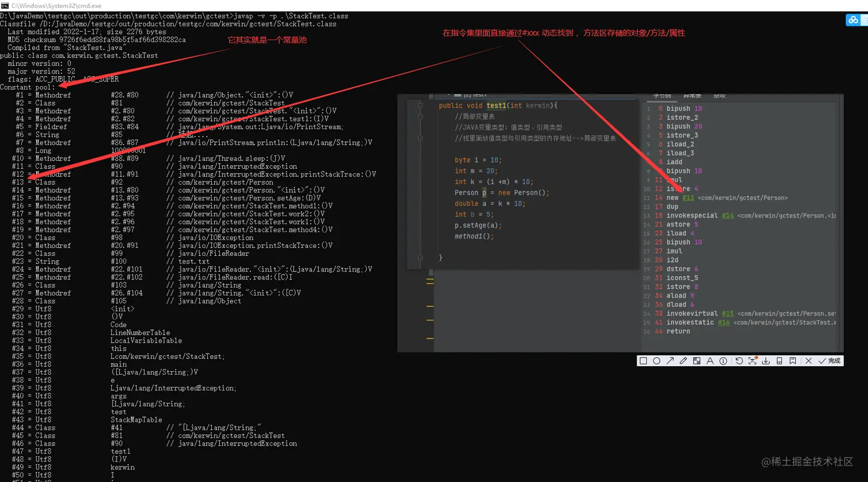Save the screenshot with the download icon

point(766,361)
